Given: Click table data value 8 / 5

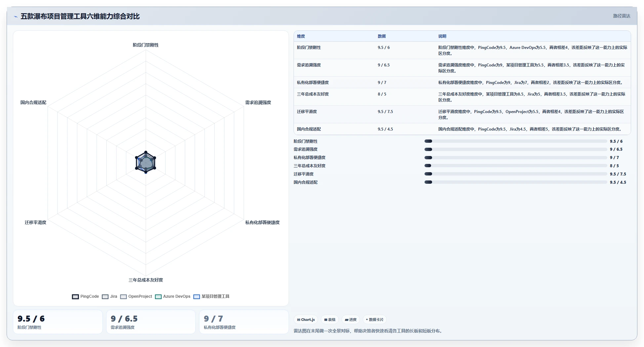Looking at the screenshot, I should coord(382,94).
